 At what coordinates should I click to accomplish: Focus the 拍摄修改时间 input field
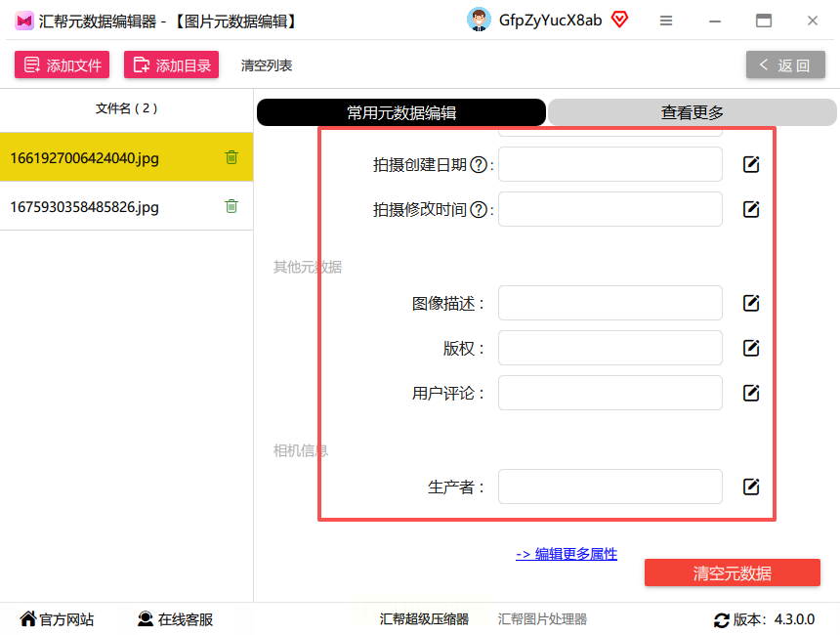[610, 209]
